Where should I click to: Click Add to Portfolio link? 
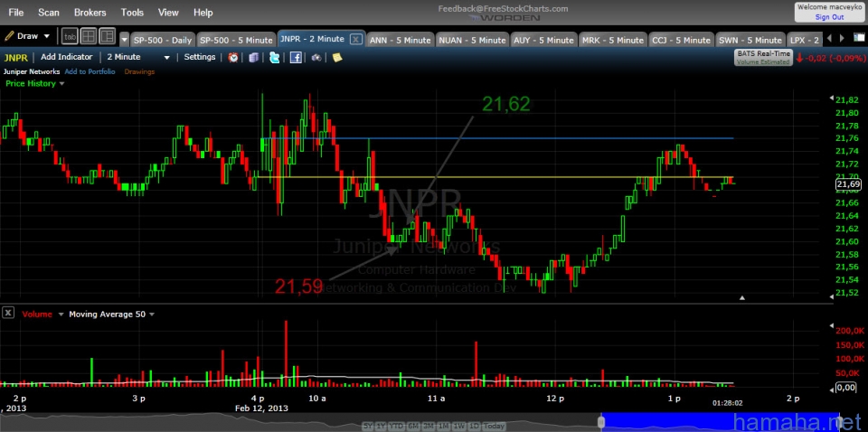click(x=90, y=71)
